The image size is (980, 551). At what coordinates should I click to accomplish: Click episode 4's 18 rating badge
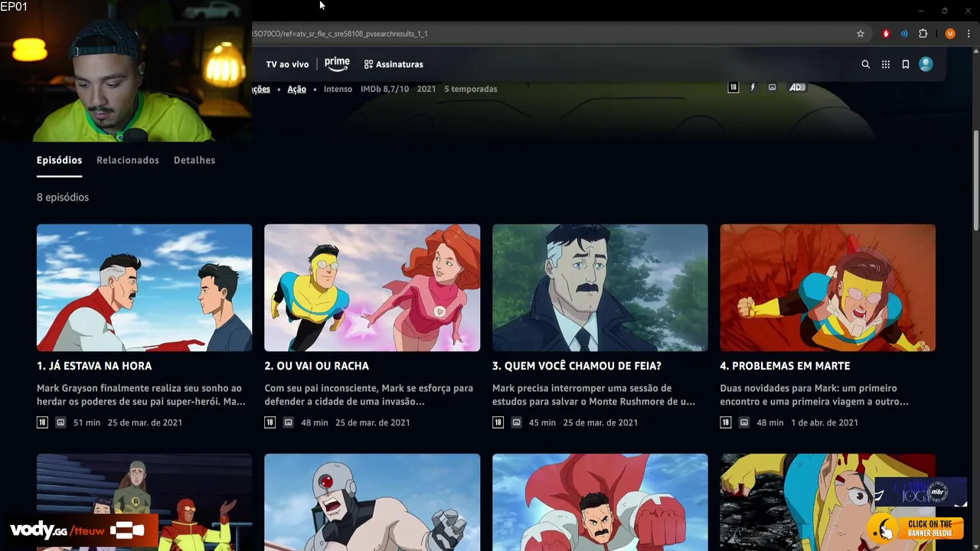click(725, 422)
